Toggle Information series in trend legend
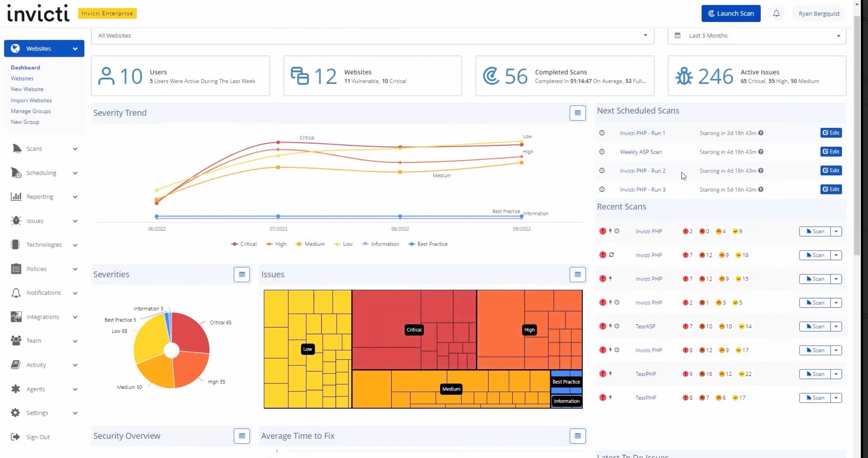 point(380,244)
